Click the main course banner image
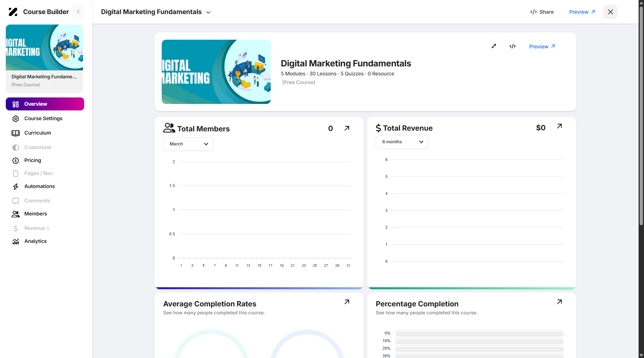The width and height of the screenshot is (644, 358). pos(216,72)
